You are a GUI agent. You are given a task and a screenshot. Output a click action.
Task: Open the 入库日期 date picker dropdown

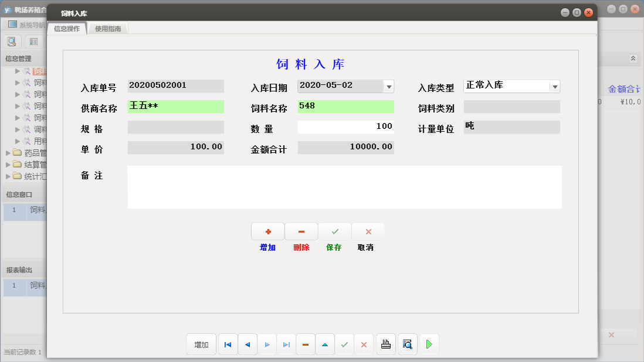coord(388,86)
